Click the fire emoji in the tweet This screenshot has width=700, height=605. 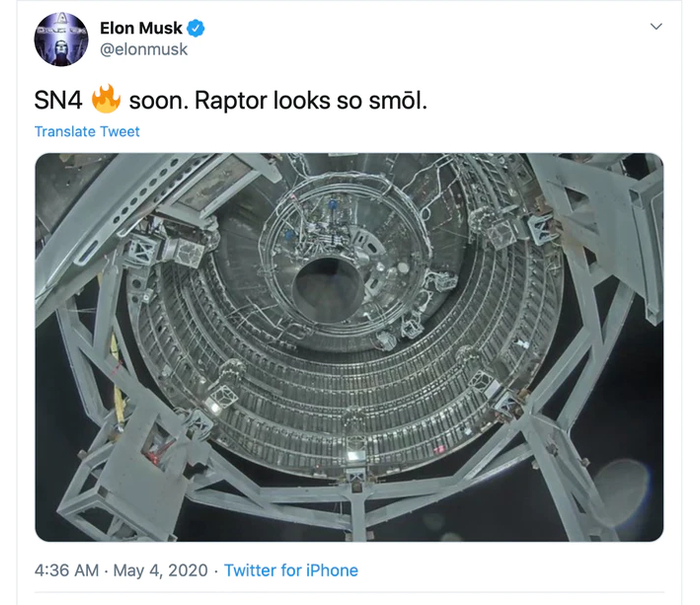(105, 99)
